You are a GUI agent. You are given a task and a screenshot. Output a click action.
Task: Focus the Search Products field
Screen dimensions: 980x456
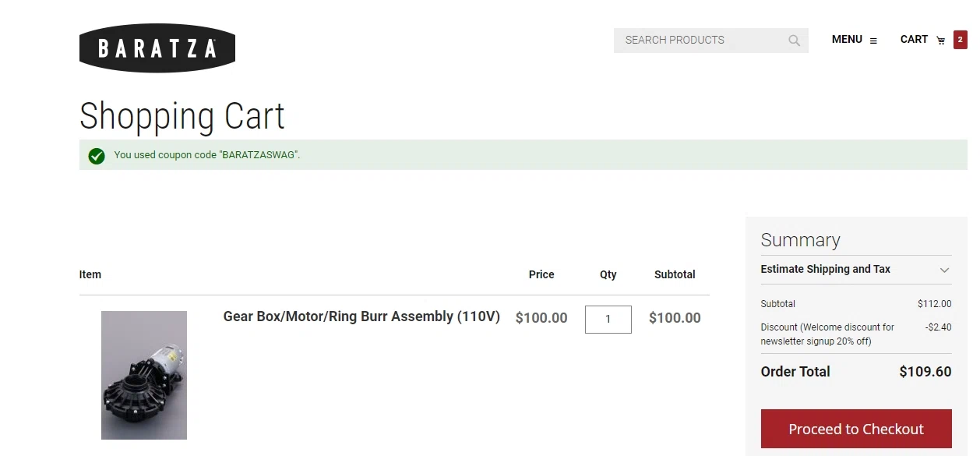[x=711, y=41]
